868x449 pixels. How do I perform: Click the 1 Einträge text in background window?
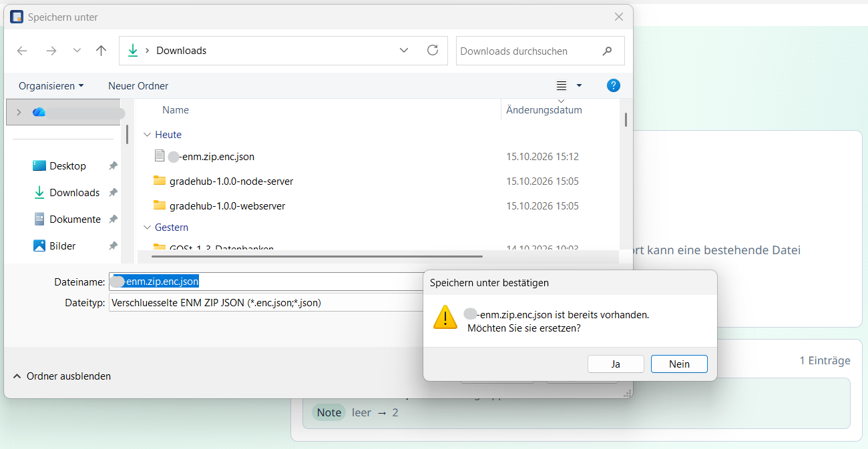(825, 360)
